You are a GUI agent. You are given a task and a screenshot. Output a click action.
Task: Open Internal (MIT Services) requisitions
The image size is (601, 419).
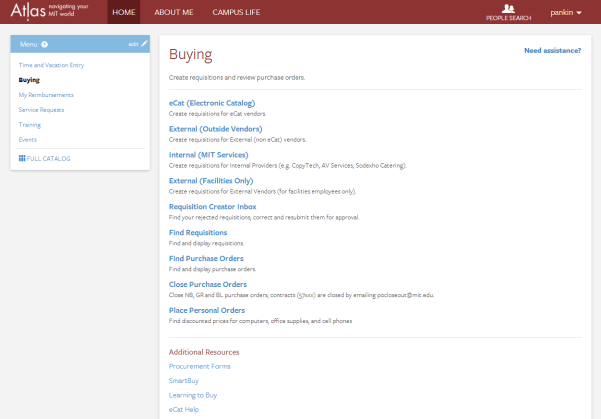(x=209, y=155)
